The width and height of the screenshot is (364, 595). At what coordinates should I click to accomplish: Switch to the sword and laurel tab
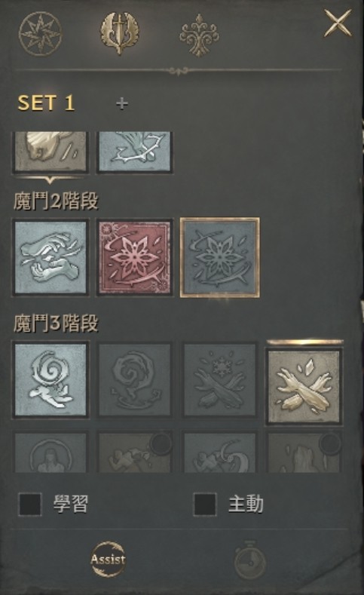click(120, 33)
